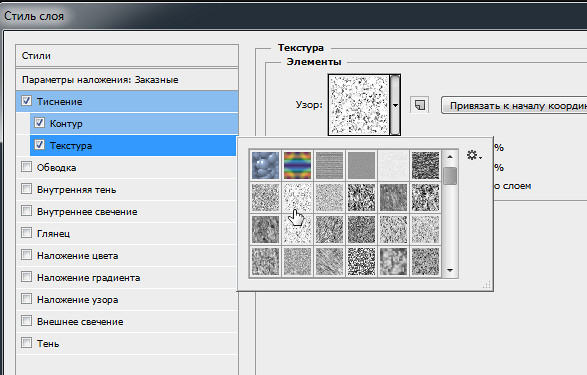Toggle the pattern picker dropdown arrow beside Узор
587x375 pixels.
click(395, 105)
